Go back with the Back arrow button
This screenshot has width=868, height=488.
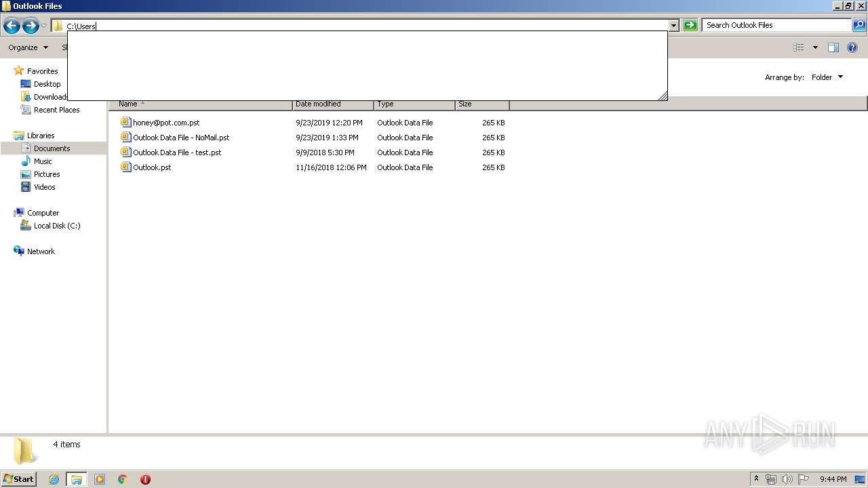(12, 26)
